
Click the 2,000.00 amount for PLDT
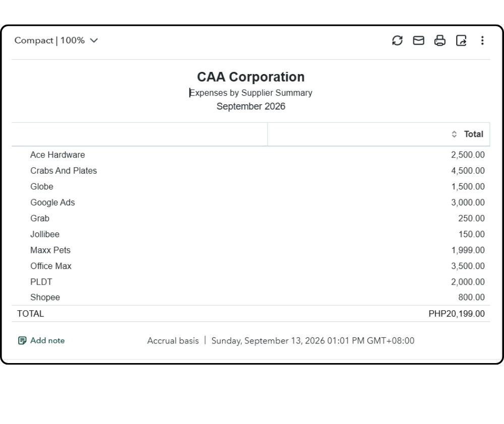pos(468,282)
